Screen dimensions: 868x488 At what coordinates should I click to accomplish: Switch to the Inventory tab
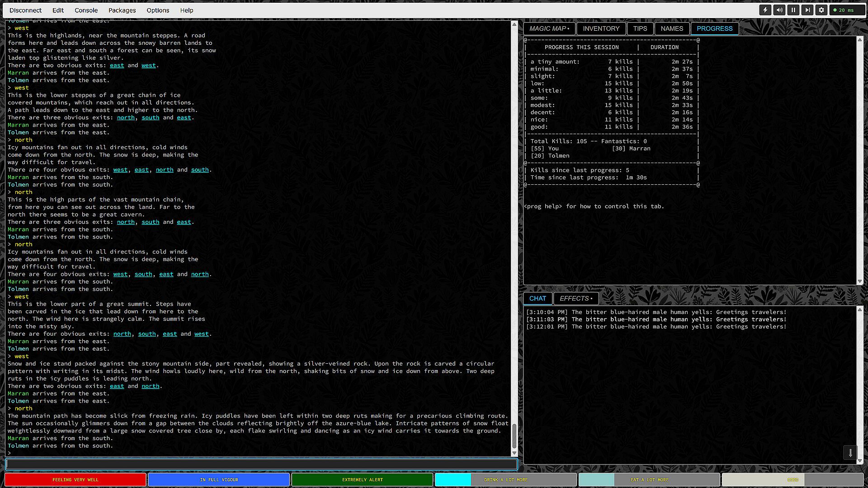[601, 28]
